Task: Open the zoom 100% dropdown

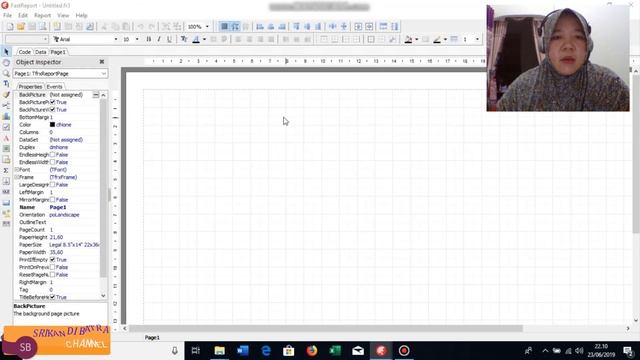Action: [207, 27]
